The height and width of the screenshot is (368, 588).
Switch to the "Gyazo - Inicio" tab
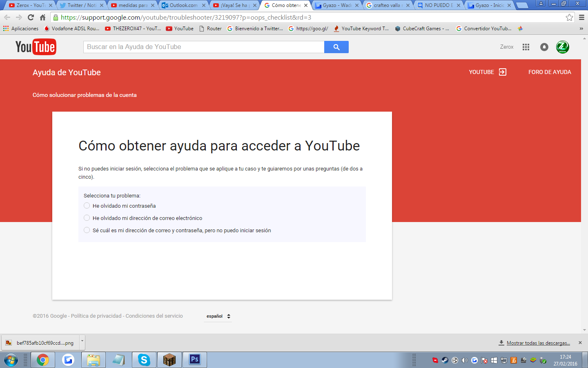click(x=489, y=5)
